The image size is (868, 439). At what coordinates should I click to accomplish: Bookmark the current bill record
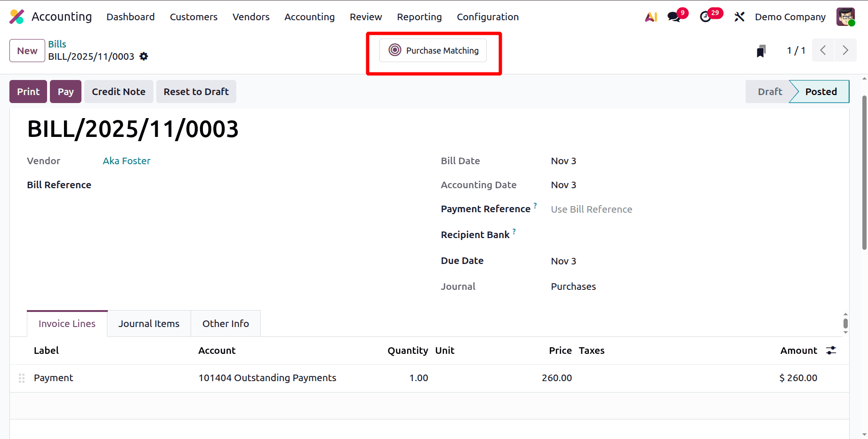pyautogui.click(x=761, y=50)
